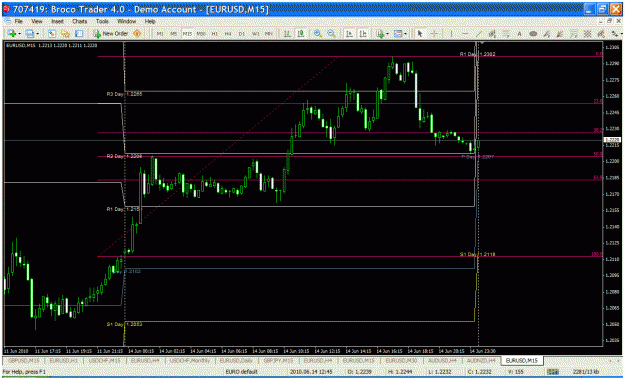This screenshot has width=625, height=378.
Task: Zoom in on the chart
Action: pyautogui.click(x=318, y=34)
